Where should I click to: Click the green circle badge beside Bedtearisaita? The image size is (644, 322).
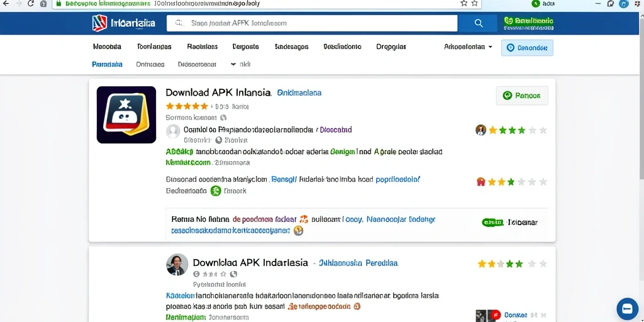click(x=216, y=191)
